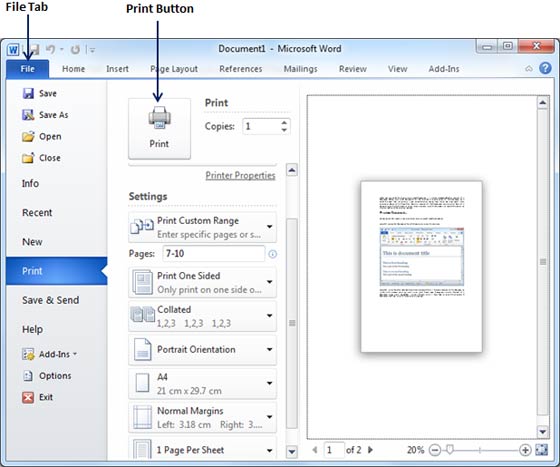Image resolution: width=560 pixels, height=467 pixels.
Task: Click settings panel scroll up arrow
Action: 292,170
